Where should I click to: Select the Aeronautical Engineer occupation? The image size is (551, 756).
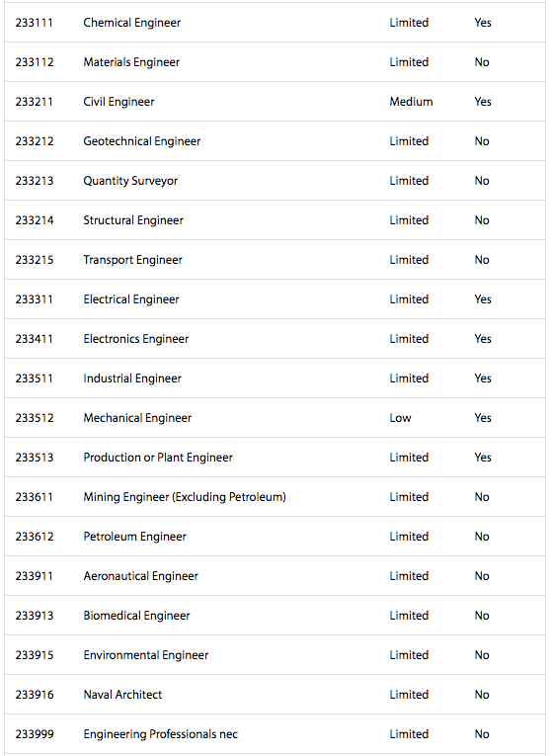tap(140, 576)
